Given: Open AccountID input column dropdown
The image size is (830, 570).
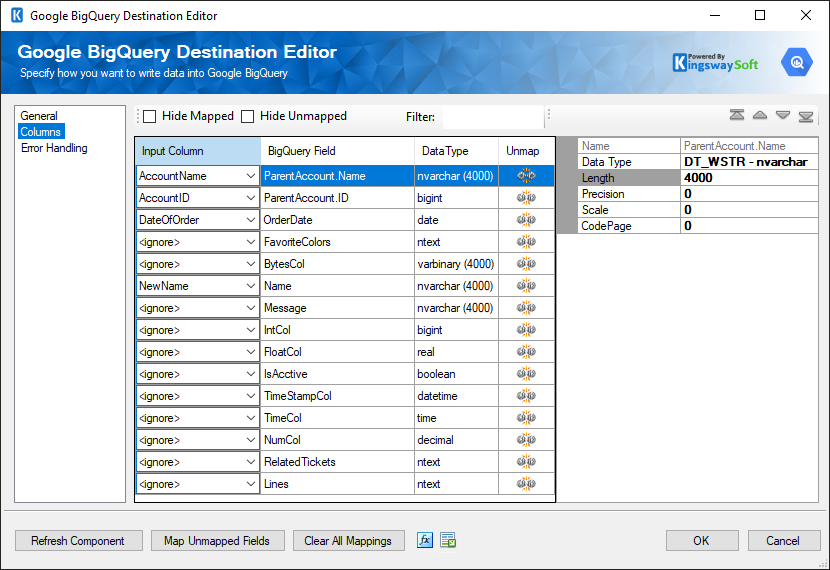Looking at the screenshot, I should pyautogui.click(x=251, y=198).
